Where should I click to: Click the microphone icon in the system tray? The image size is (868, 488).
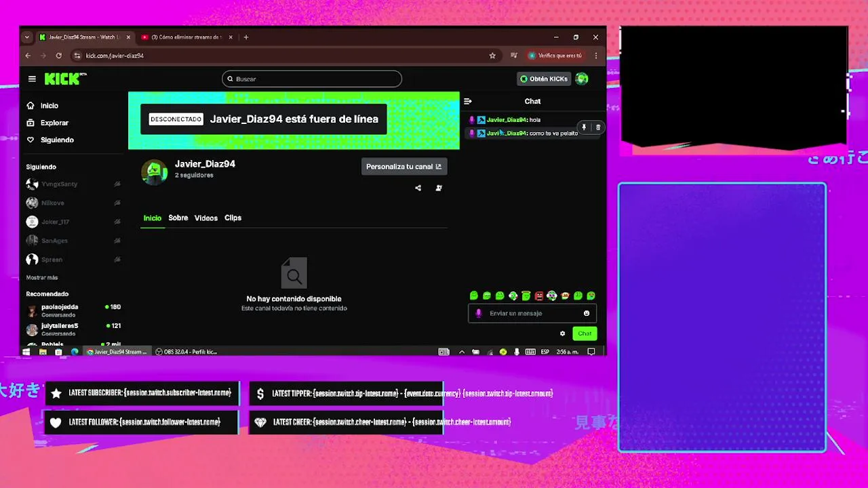pos(517,352)
